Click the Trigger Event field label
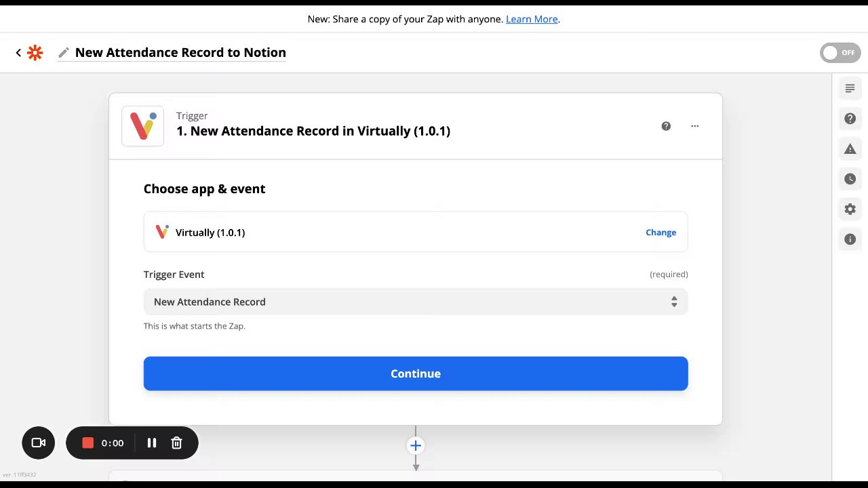The width and height of the screenshot is (868, 488). pos(174,274)
